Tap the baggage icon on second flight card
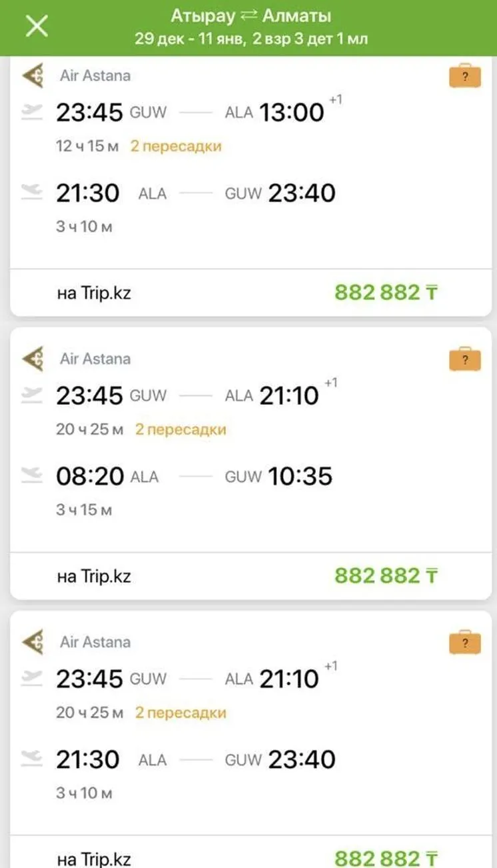The width and height of the screenshot is (497, 868). [464, 359]
